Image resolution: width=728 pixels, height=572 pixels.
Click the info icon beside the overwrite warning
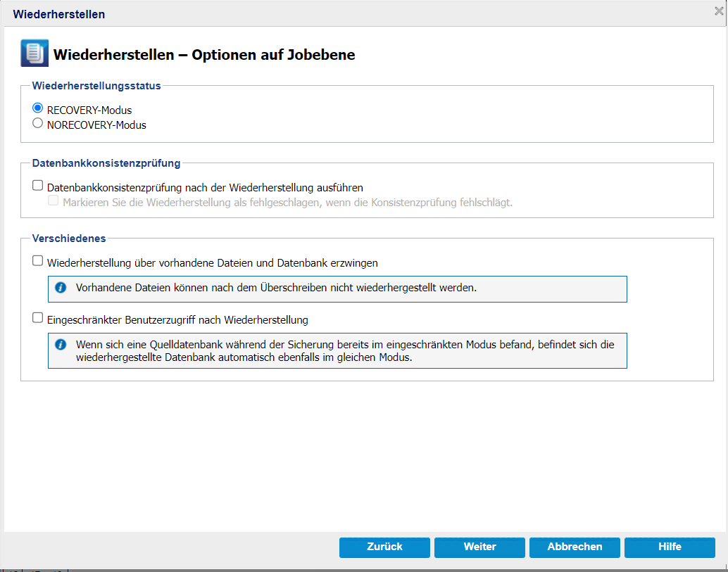tap(61, 288)
